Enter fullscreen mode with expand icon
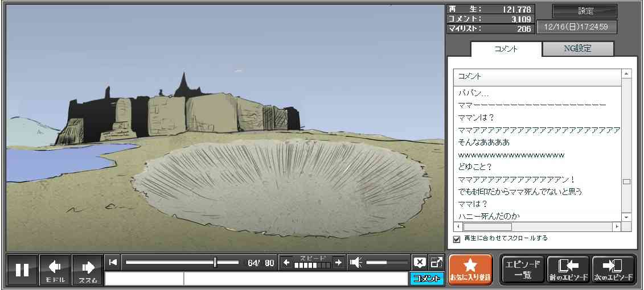This screenshot has height=290, width=644. click(436, 262)
